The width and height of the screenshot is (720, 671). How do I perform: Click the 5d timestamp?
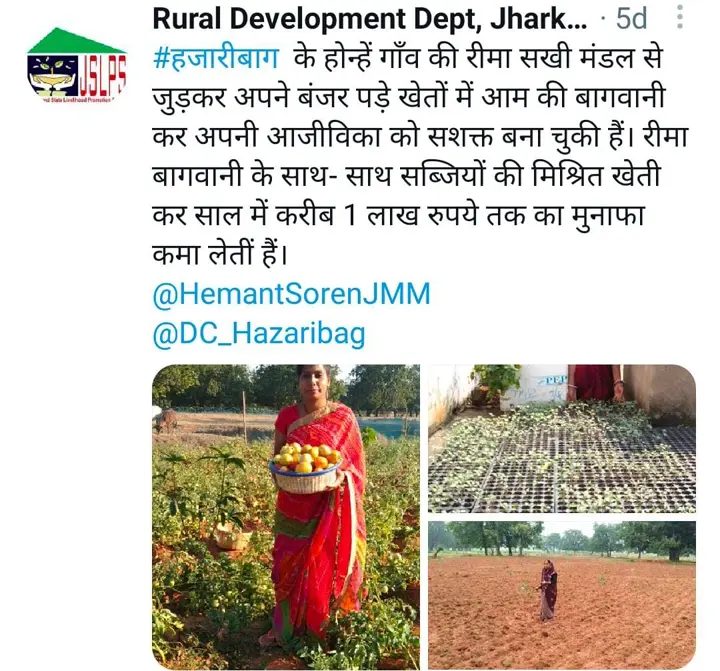click(631, 19)
